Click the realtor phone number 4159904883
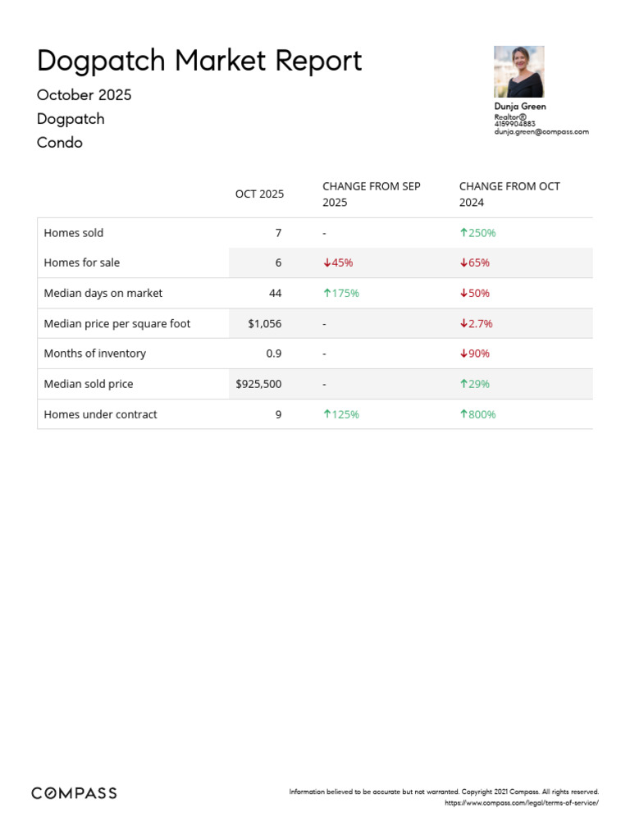 tap(514, 124)
